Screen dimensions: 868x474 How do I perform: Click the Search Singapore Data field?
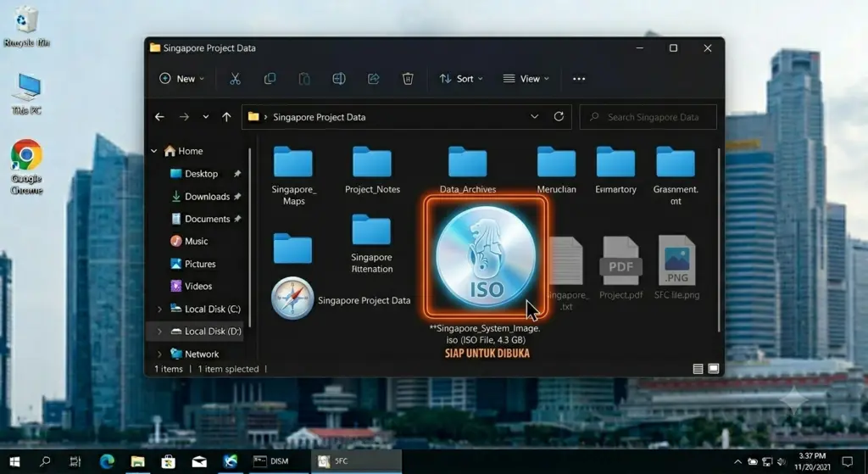(x=648, y=117)
